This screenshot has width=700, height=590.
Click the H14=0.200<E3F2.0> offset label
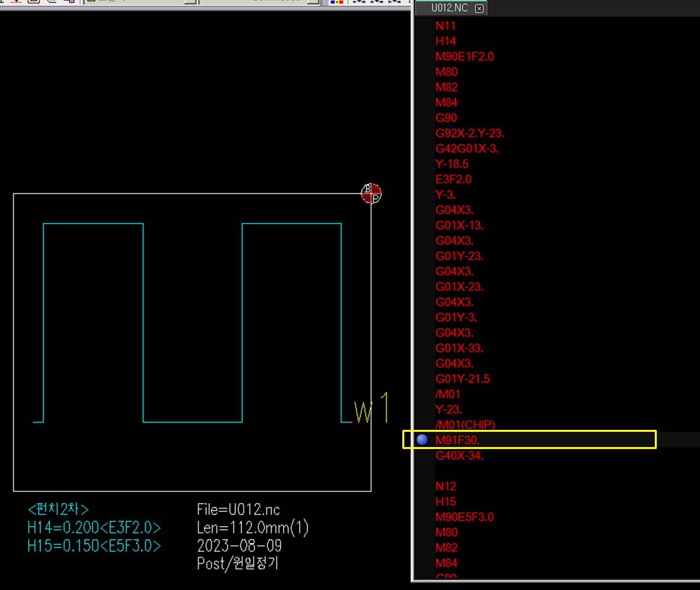[94, 528]
